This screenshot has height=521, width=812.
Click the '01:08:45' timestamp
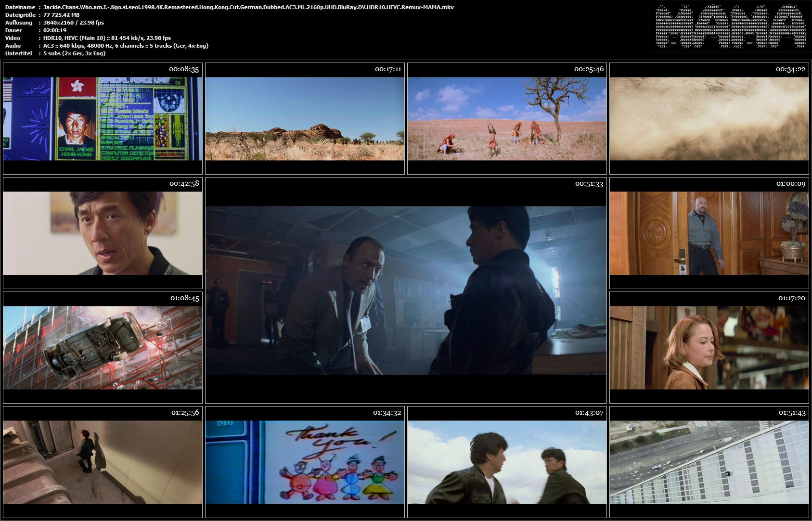point(184,298)
